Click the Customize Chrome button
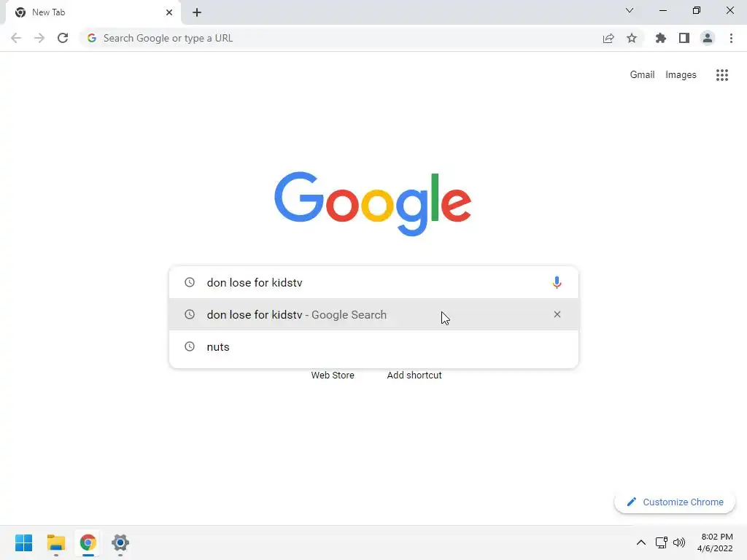The width and height of the screenshot is (747, 560). [675, 502]
